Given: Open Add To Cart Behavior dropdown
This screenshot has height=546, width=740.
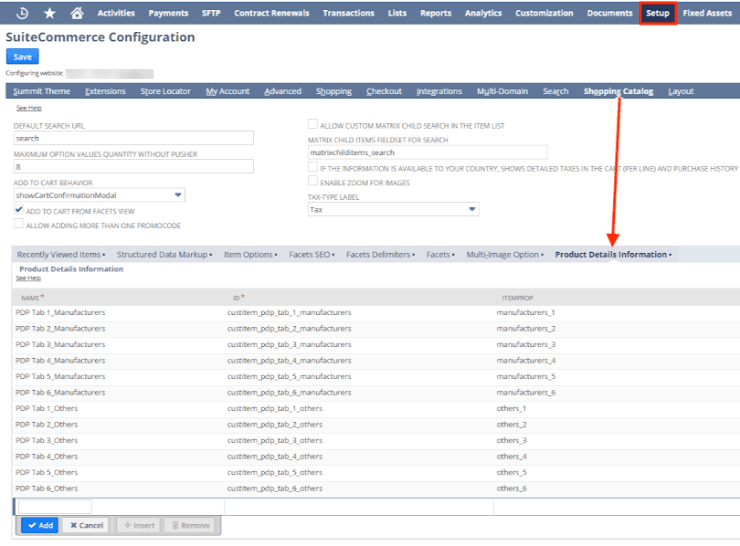Looking at the screenshot, I should tap(99, 195).
